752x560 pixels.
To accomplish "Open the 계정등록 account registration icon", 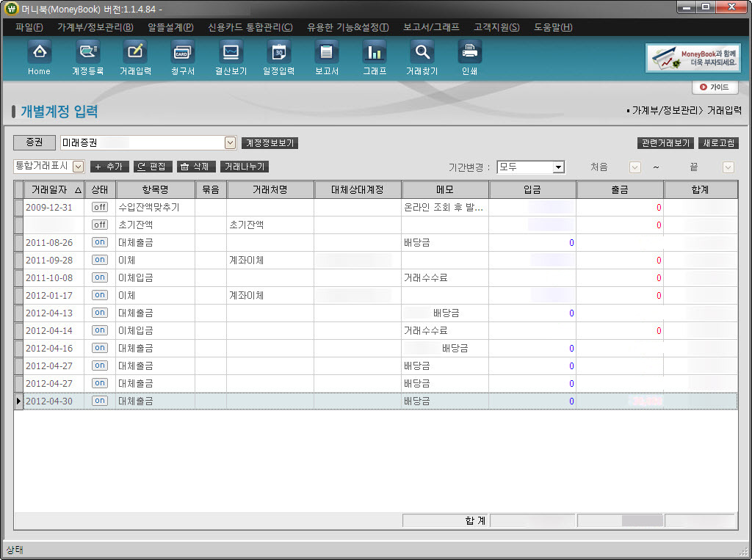I will click(87, 53).
